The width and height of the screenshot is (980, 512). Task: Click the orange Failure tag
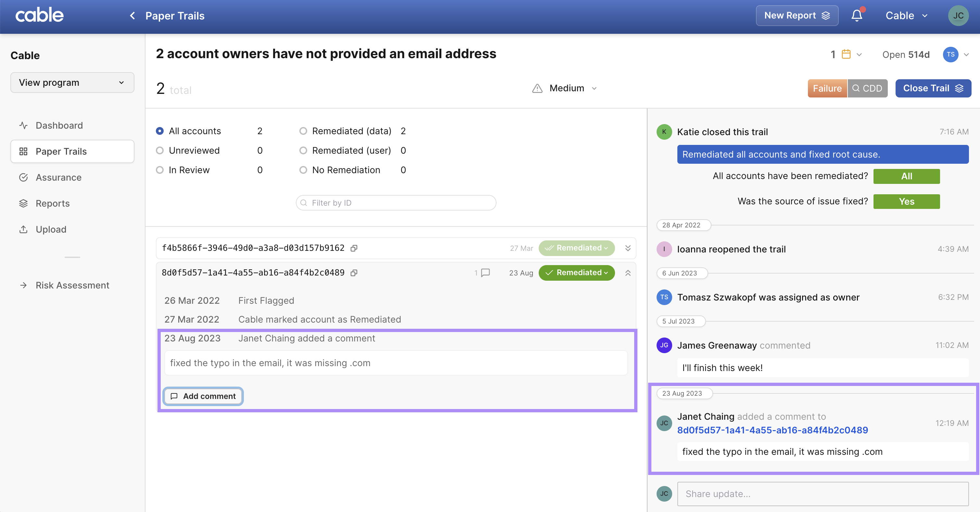pyautogui.click(x=827, y=88)
